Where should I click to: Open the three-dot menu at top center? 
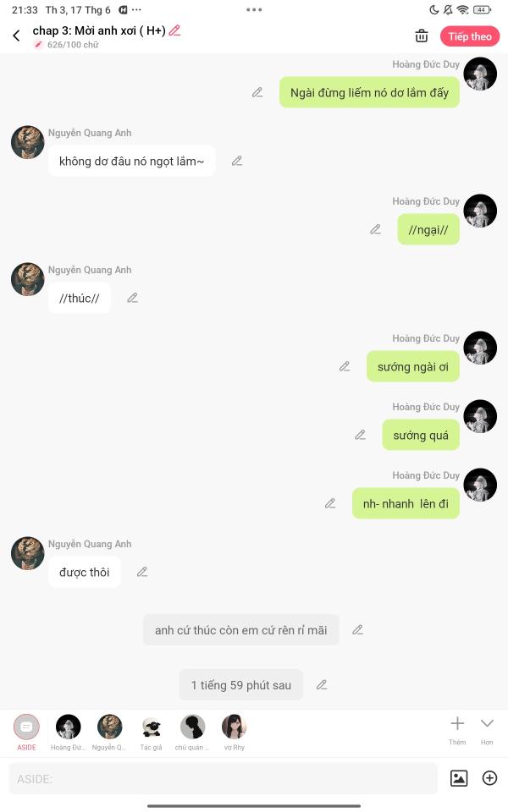[x=254, y=10]
